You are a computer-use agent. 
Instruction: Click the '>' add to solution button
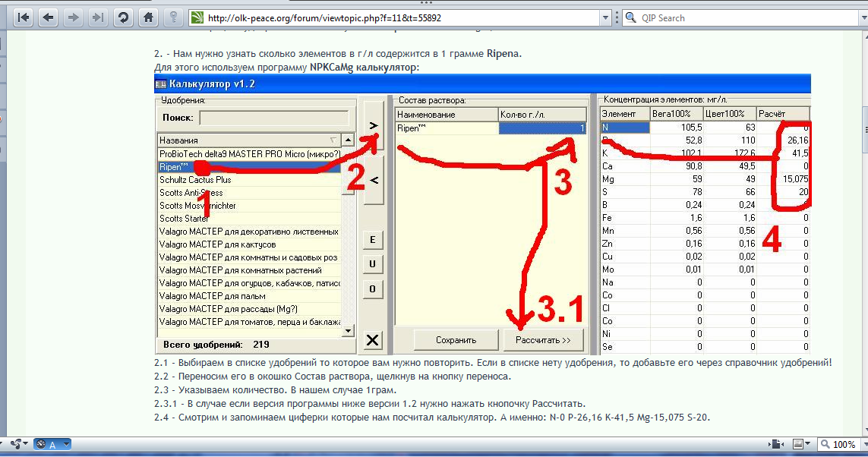[x=374, y=125]
